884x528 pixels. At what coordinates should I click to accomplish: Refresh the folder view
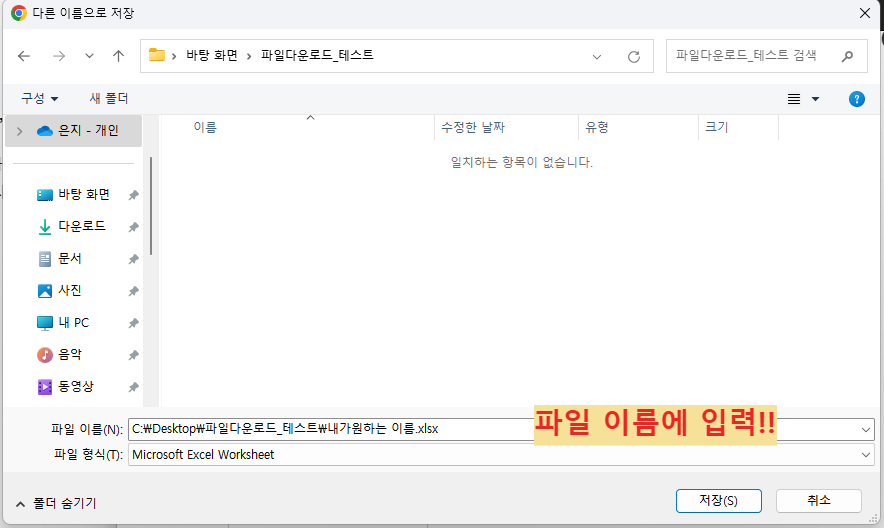(634, 56)
